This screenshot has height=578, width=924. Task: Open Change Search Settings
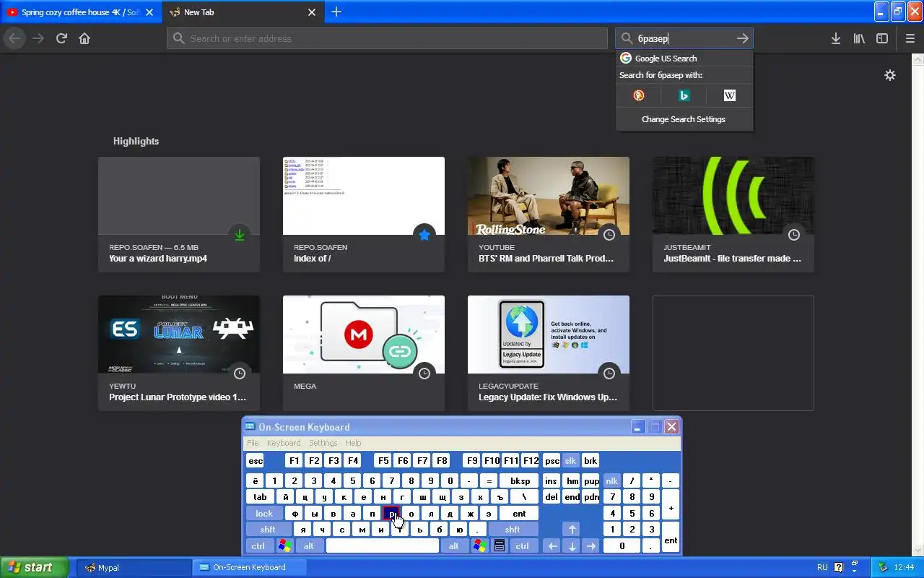point(684,119)
